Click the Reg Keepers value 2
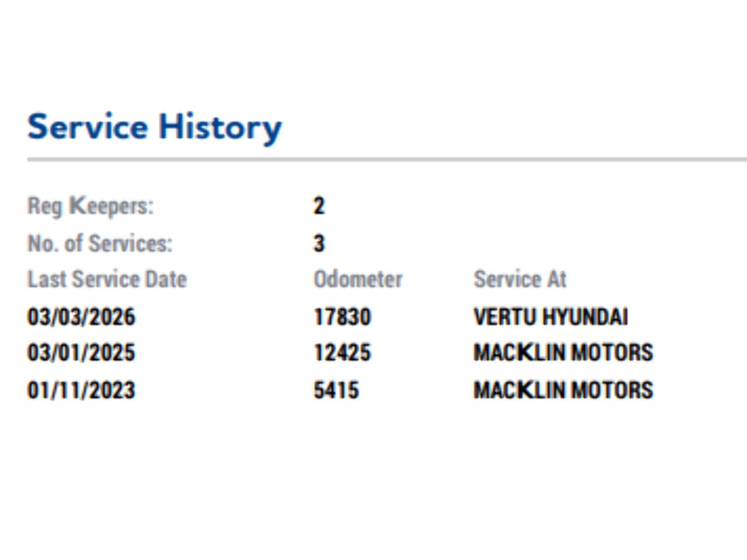The image size is (747, 560). (x=319, y=206)
